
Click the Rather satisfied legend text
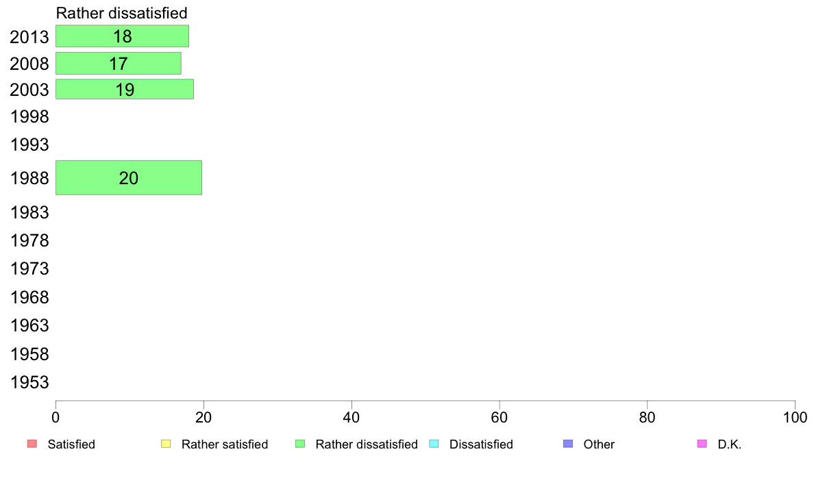pos(225,444)
